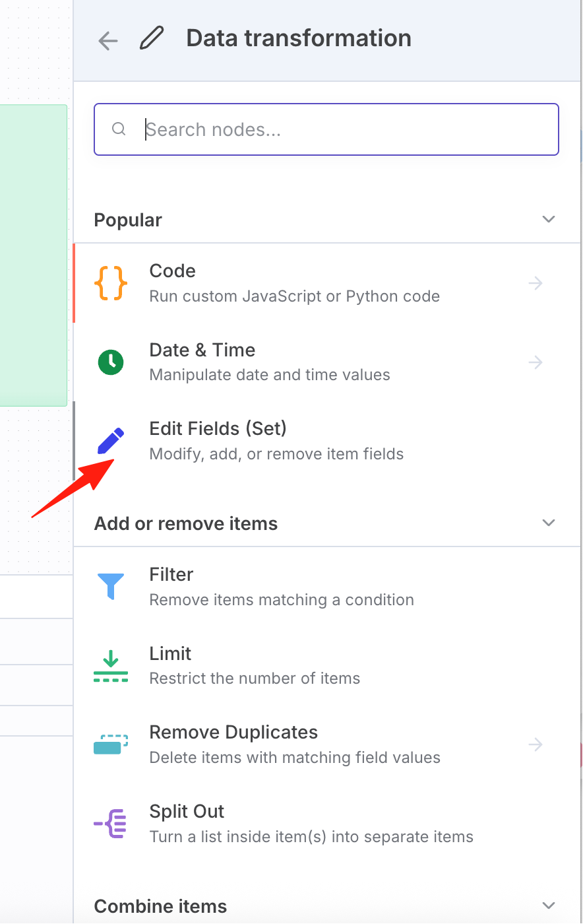Open Date & Time actions arrow
Viewport: 583px width, 924px height.
point(536,362)
